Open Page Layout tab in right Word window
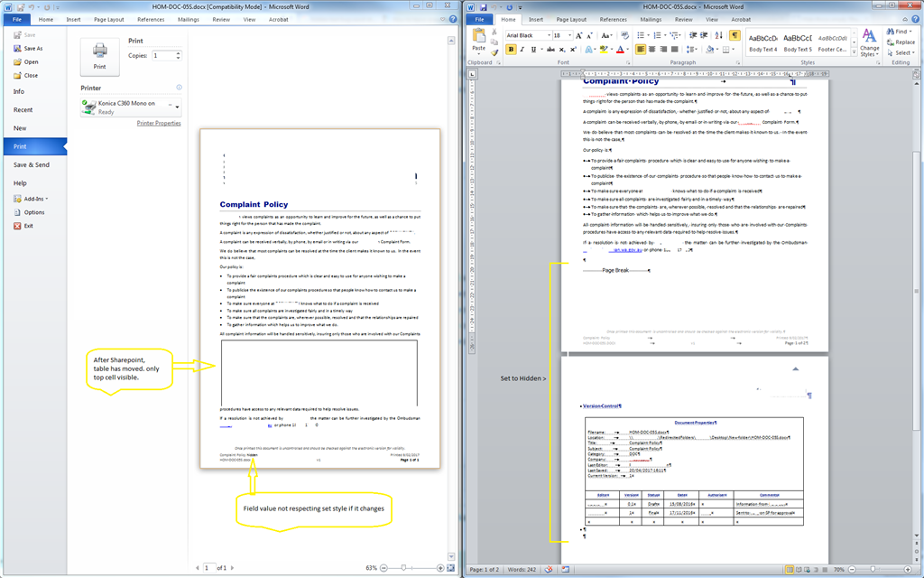The height and width of the screenshot is (578, 924). 571,20
